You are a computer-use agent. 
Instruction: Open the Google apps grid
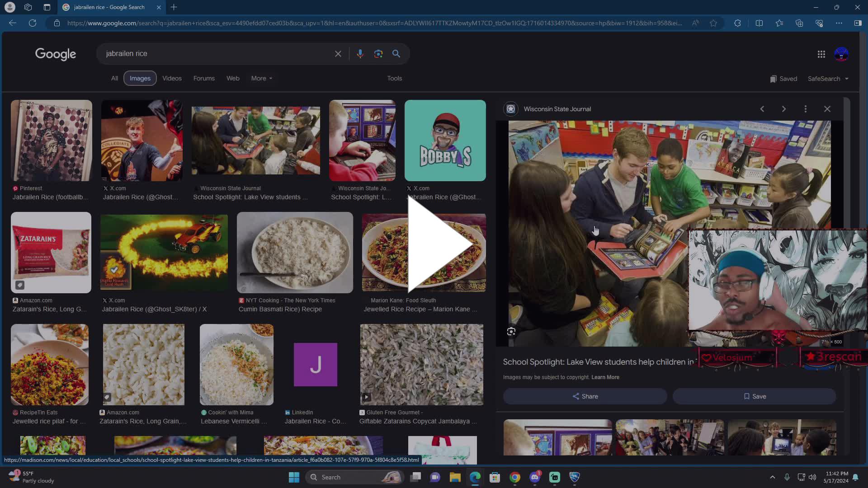(x=821, y=54)
